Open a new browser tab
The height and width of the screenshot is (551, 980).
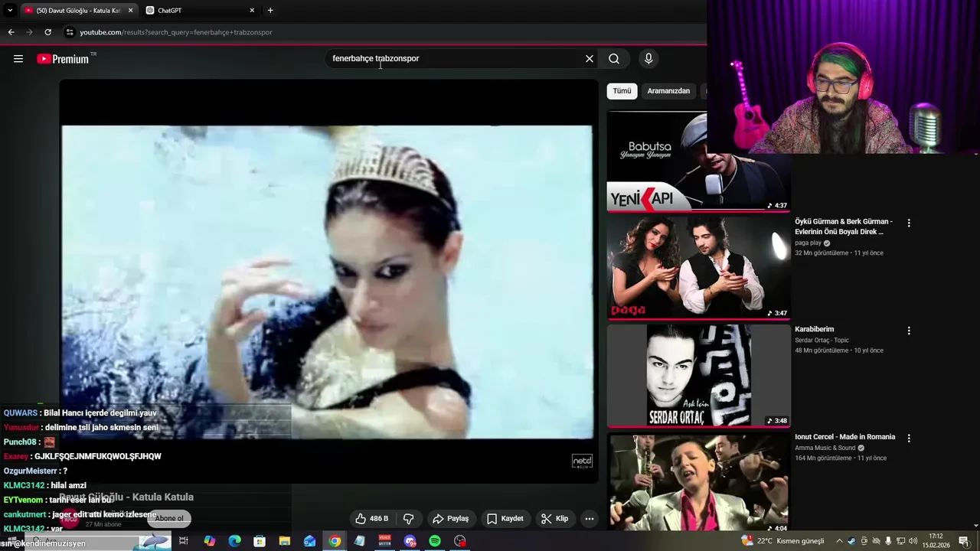tap(270, 11)
